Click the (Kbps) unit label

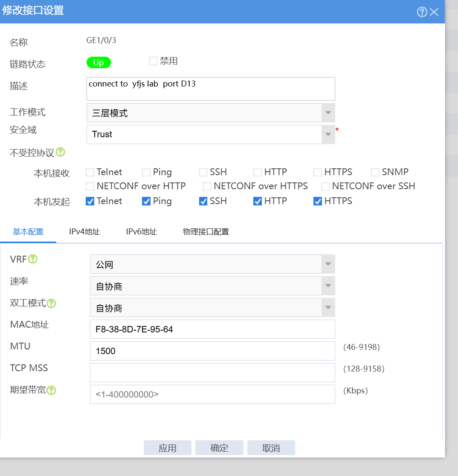point(355,390)
